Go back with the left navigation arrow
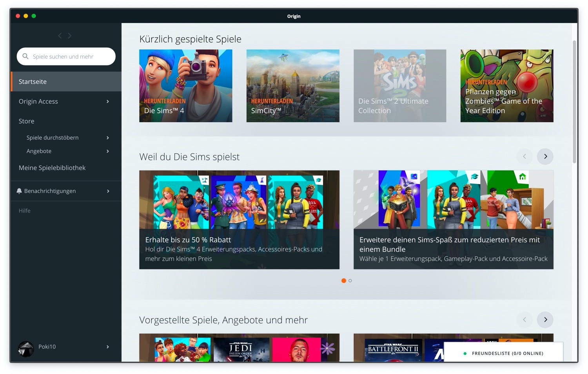The width and height of the screenshot is (588, 374). point(60,36)
